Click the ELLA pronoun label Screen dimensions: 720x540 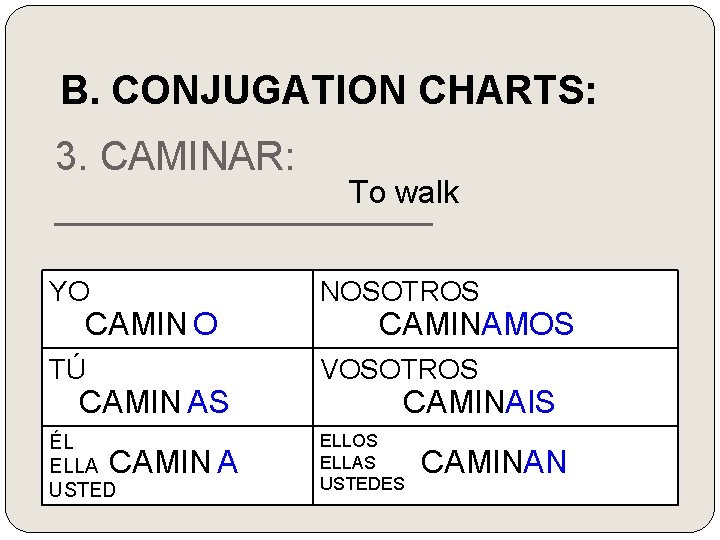tap(73, 466)
